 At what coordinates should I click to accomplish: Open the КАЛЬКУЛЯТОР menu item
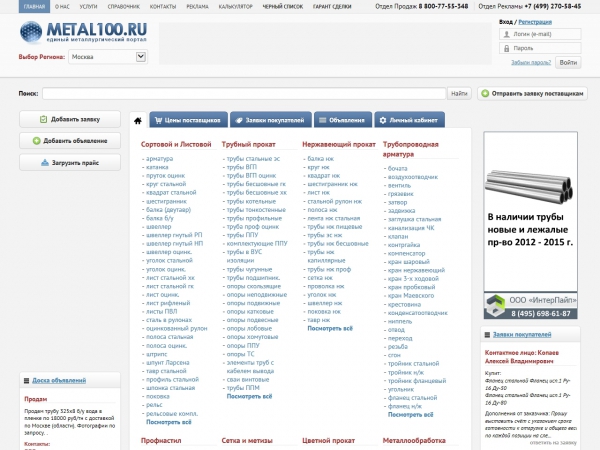[236, 7]
